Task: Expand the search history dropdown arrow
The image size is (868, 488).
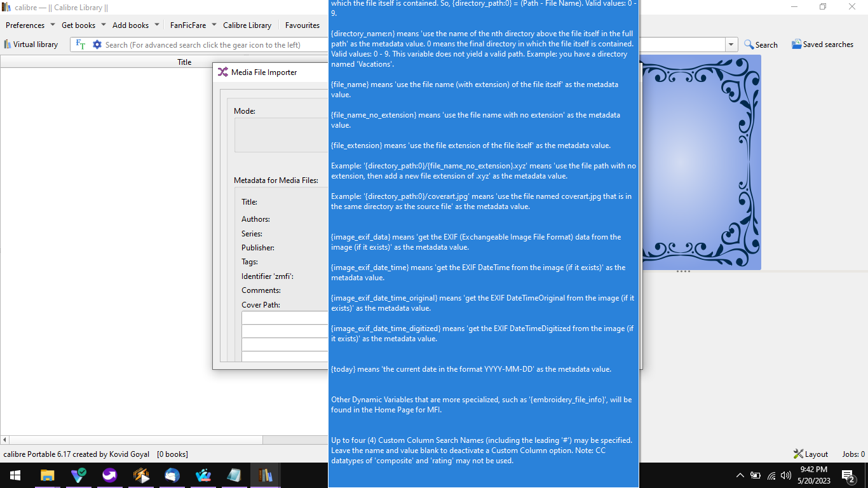Action: click(731, 44)
